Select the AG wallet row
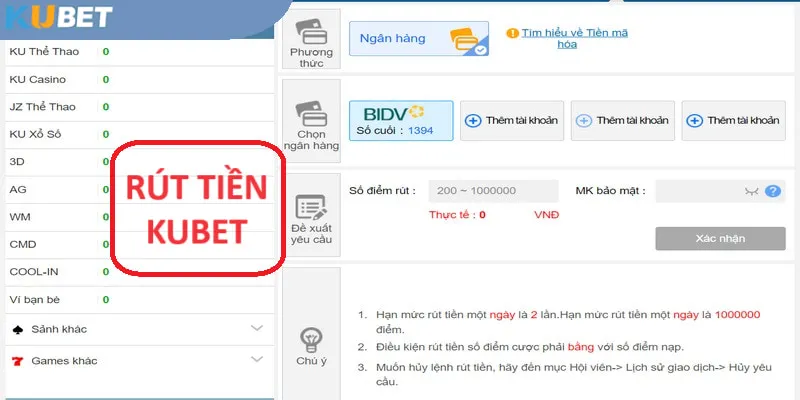Image resolution: width=800 pixels, height=400 pixels. point(139,190)
